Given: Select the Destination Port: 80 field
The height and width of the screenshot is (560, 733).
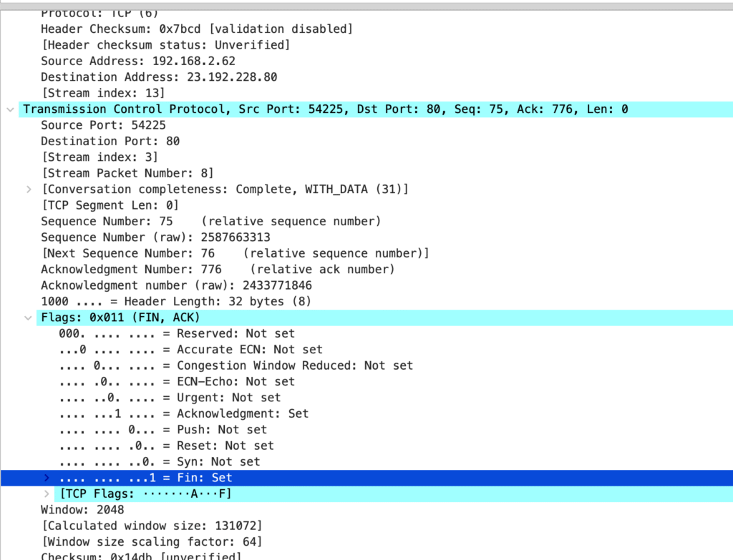Looking at the screenshot, I should (x=110, y=141).
